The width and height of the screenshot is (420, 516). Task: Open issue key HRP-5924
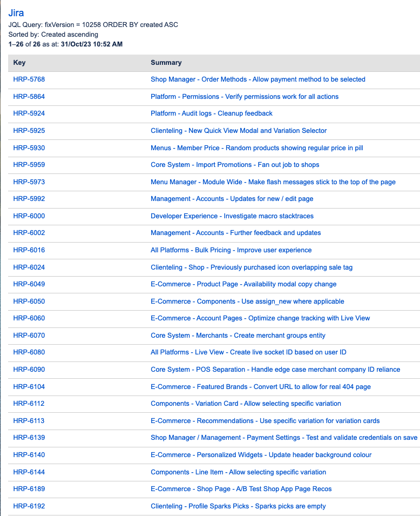[29, 113]
